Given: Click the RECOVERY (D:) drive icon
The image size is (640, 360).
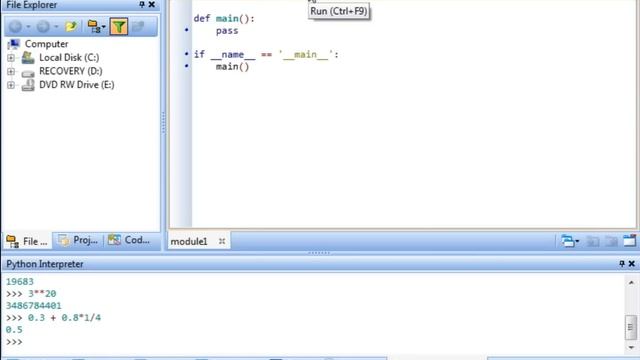Looking at the screenshot, I should (28, 73).
